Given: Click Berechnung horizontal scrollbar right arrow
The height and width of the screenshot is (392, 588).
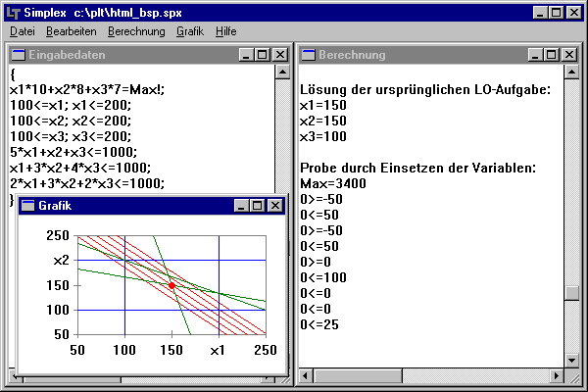Looking at the screenshot, I should (556, 376).
